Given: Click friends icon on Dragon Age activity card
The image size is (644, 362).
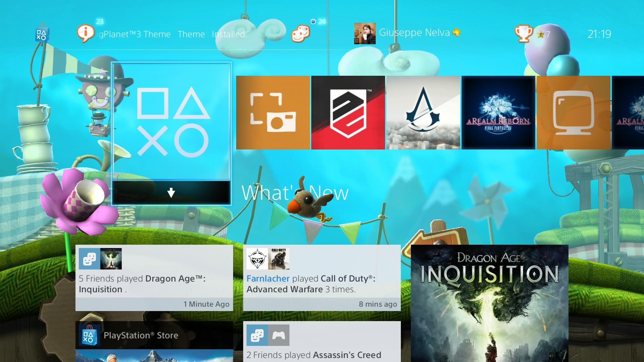Looking at the screenshot, I should pyautogui.click(x=89, y=259).
